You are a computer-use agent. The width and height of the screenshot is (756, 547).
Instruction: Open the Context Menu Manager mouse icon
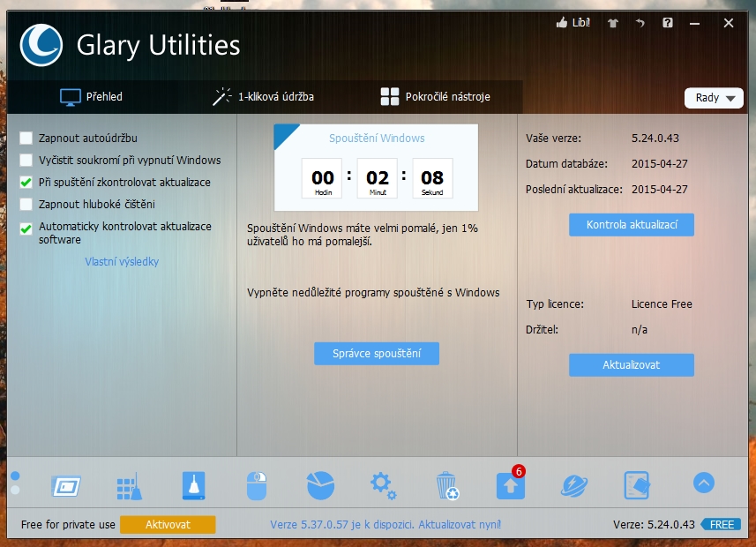point(257,486)
